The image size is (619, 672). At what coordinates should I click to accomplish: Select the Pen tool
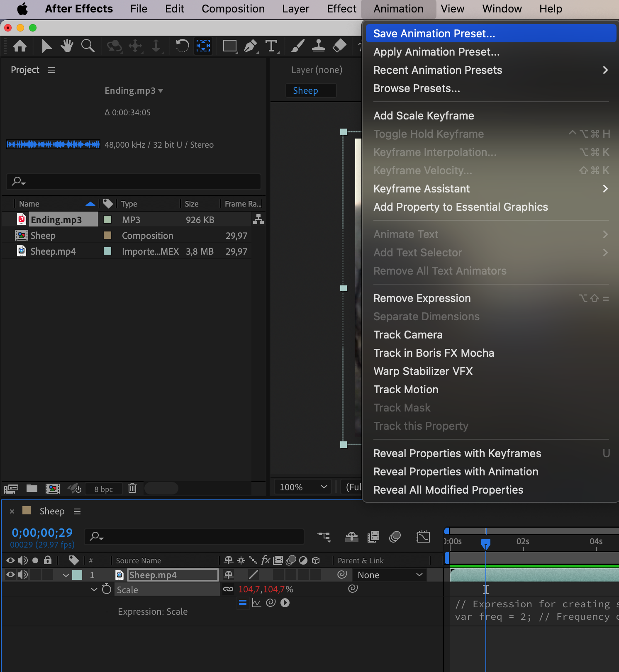tap(250, 46)
